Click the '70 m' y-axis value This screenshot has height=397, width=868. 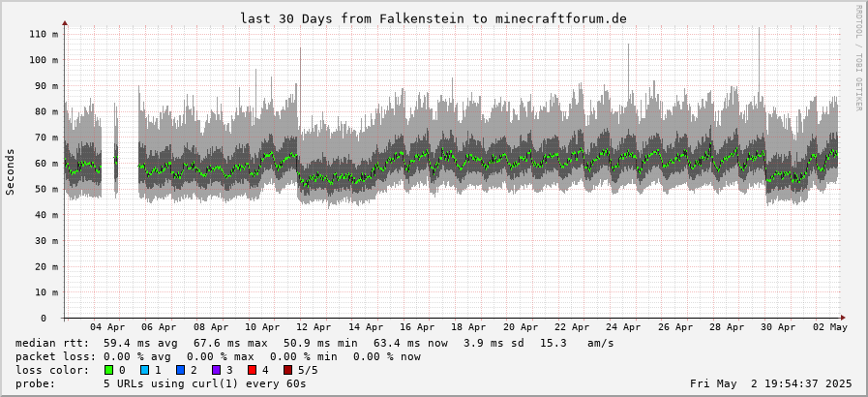pos(46,137)
